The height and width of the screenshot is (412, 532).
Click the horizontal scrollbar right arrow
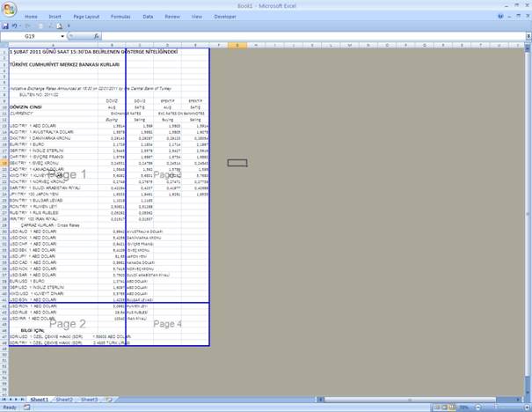(x=519, y=400)
